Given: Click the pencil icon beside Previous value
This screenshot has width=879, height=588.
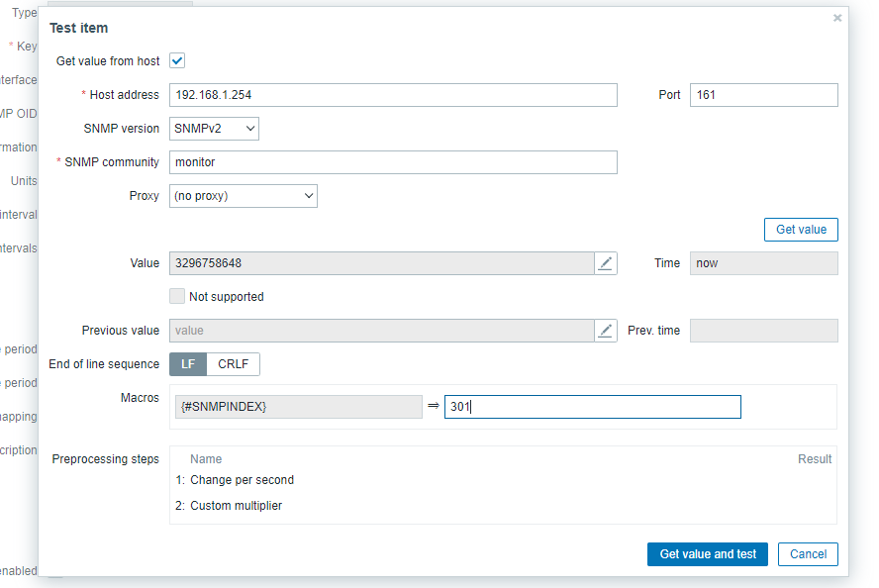Looking at the screenshot, I should click(606, 331).
